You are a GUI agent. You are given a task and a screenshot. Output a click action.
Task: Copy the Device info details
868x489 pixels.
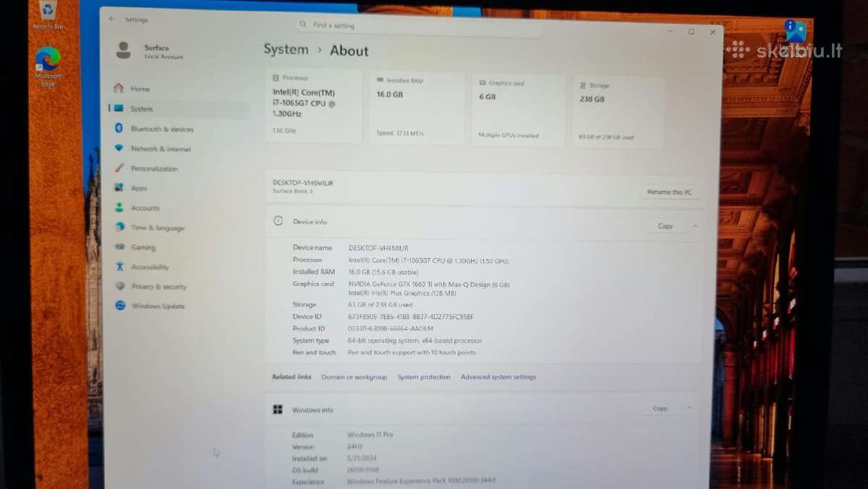[665, 226]
